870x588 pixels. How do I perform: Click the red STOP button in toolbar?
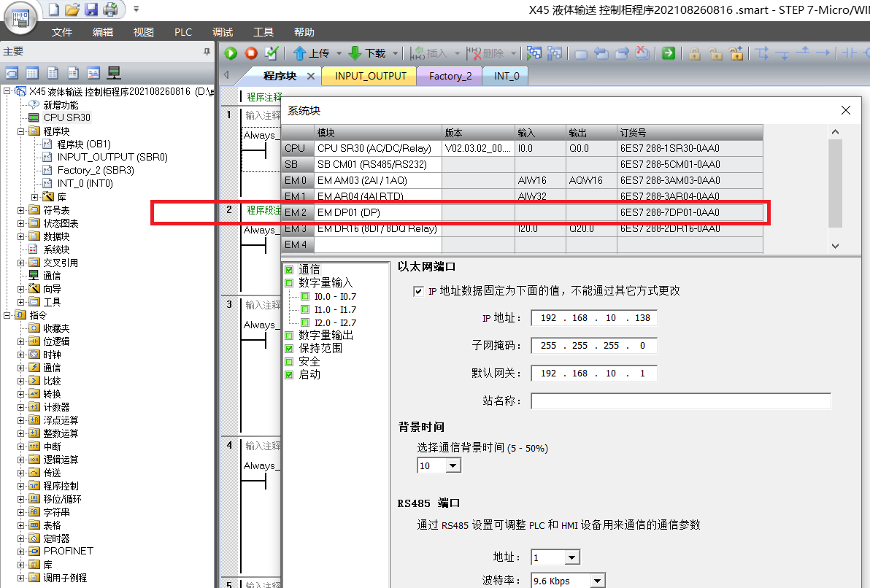coord(251,53)
